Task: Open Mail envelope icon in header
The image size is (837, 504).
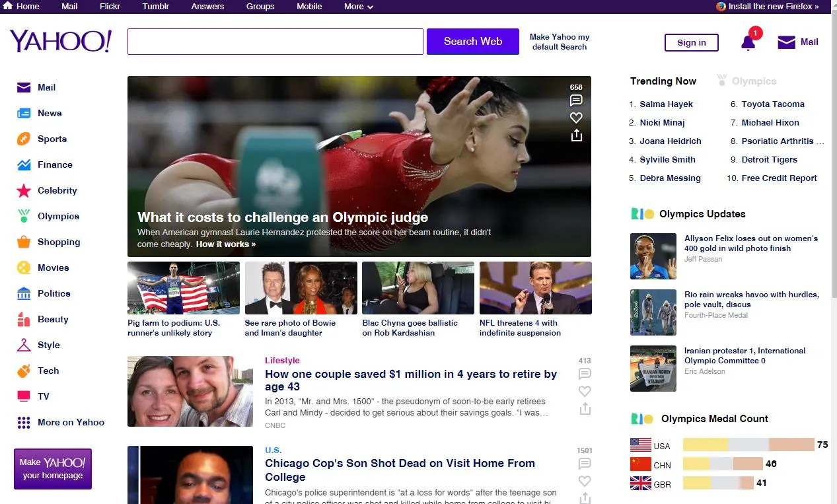Action: coord(786,42)
